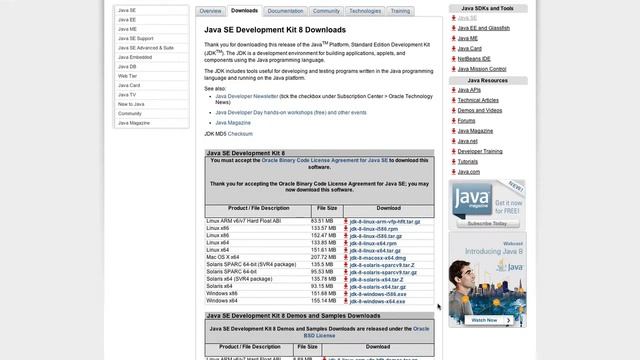Open Java Magazine link in See also list

click(233, 122)
